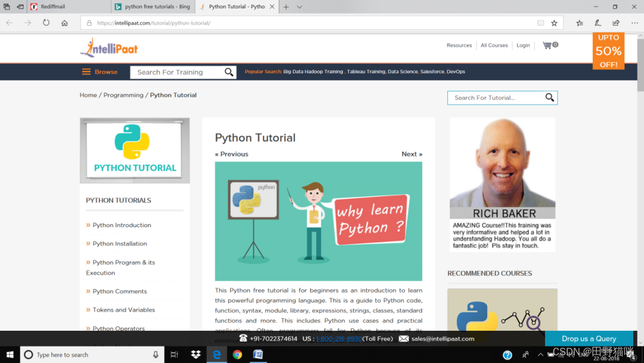
Task: Click the blue help tray icon
Action: (x=507, y=355)
